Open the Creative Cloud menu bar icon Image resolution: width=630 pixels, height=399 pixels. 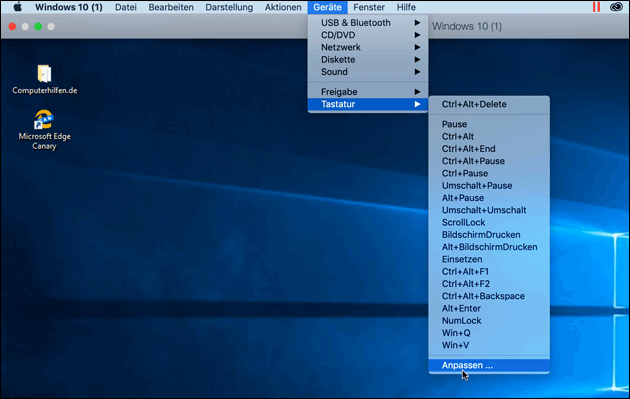(616, 7)
